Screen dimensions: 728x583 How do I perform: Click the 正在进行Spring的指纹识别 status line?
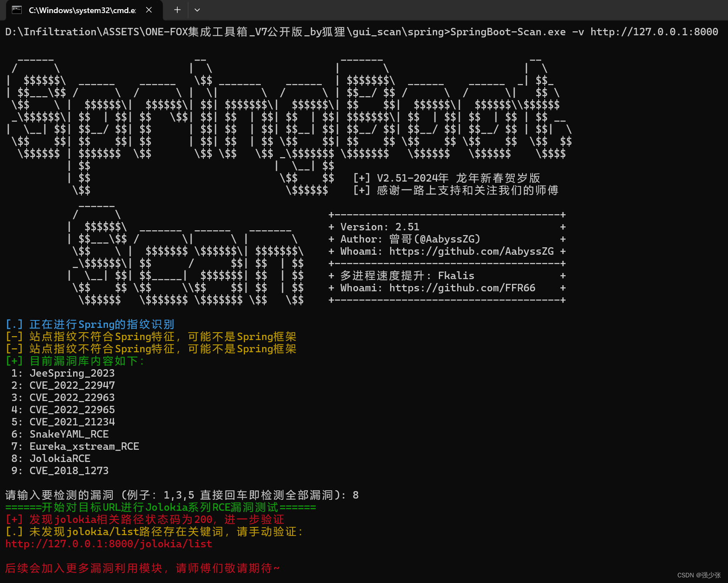[90, 324]
